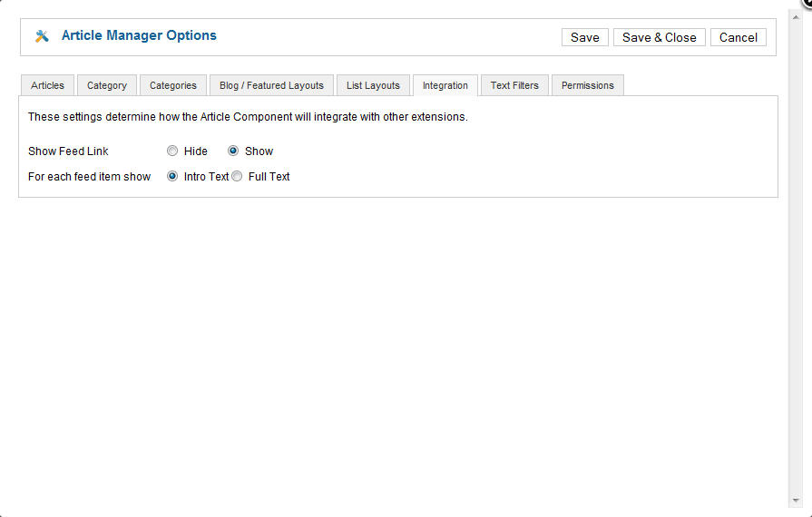Click the Article Manager Options tools icon
This screenshot has height=517, width=812.
pos(42,36)
